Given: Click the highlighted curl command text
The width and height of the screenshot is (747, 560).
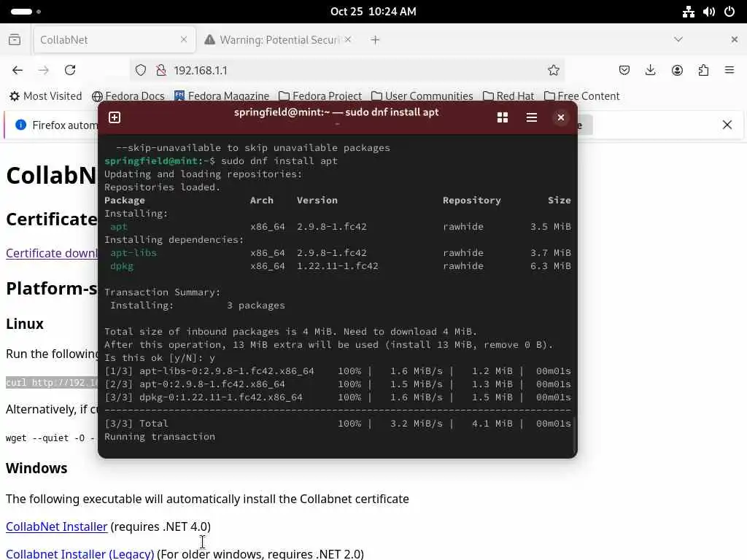Looking at the screenshot, I should (x=52, y=383).
